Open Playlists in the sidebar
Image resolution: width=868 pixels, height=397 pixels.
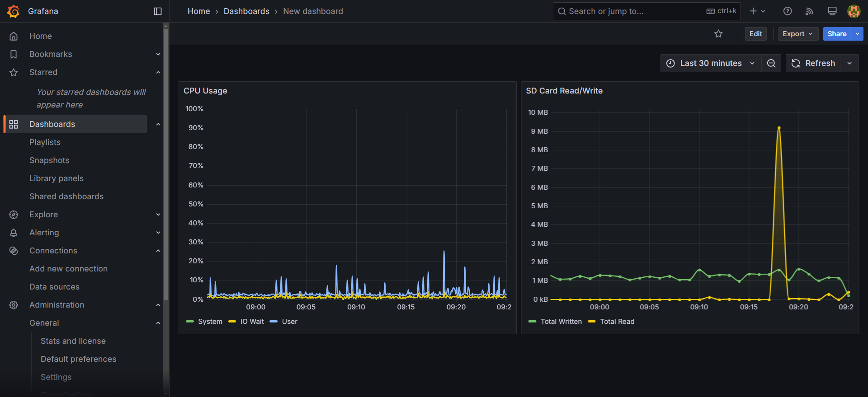coord(45,142)
